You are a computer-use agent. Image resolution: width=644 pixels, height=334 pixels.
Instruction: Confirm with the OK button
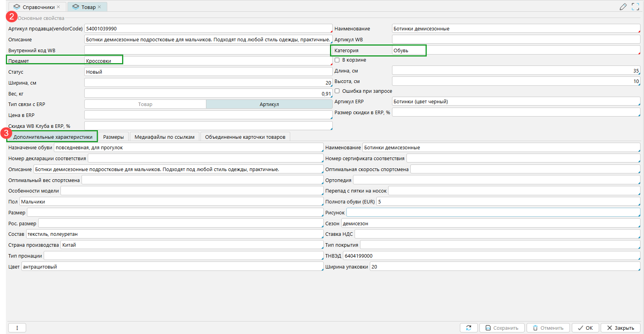[585, 328]
